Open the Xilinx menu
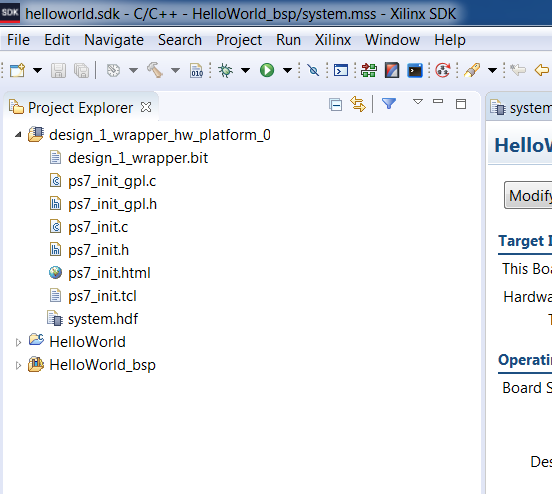This screenshot has height=494, width=552. pos(333,40)
